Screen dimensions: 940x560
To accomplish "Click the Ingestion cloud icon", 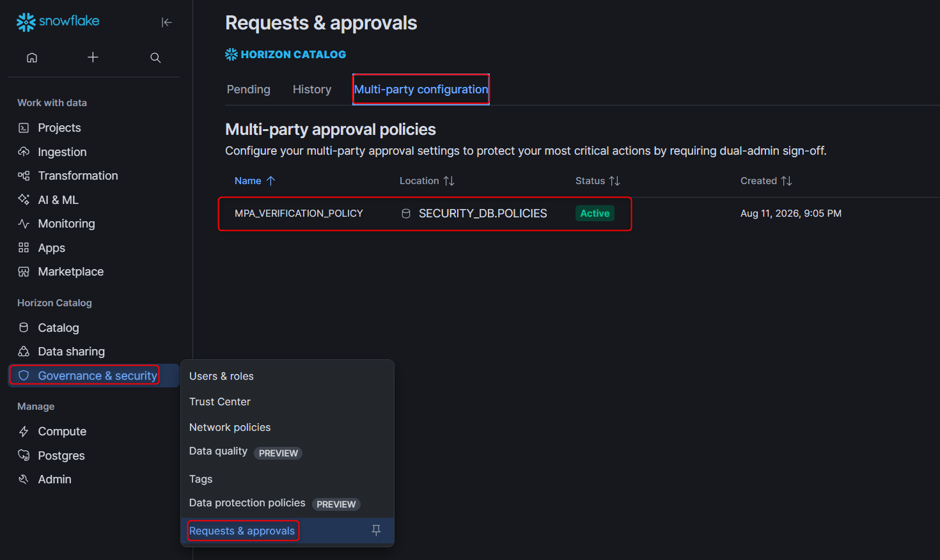I will (x=24, y=152).
